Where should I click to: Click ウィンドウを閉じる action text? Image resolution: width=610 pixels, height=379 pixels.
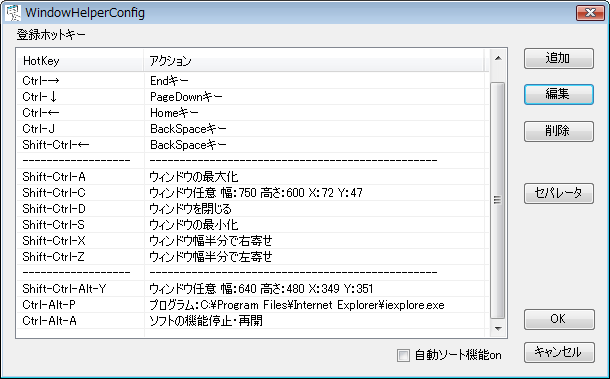[x=190, y=209]
